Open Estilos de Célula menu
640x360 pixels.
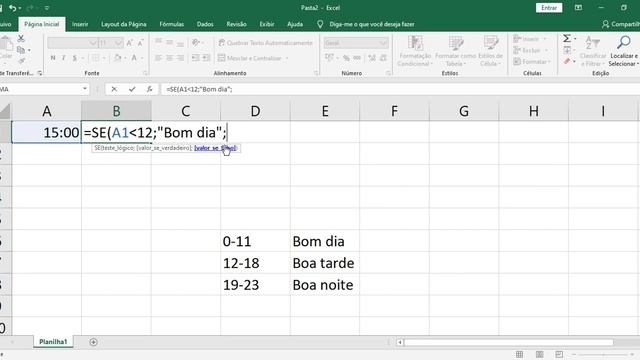point(491,51)
